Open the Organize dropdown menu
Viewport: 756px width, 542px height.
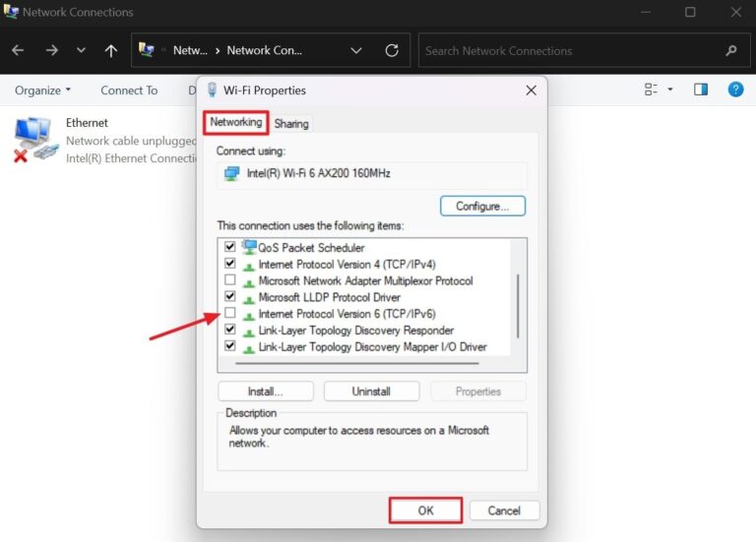coord(42,90)
